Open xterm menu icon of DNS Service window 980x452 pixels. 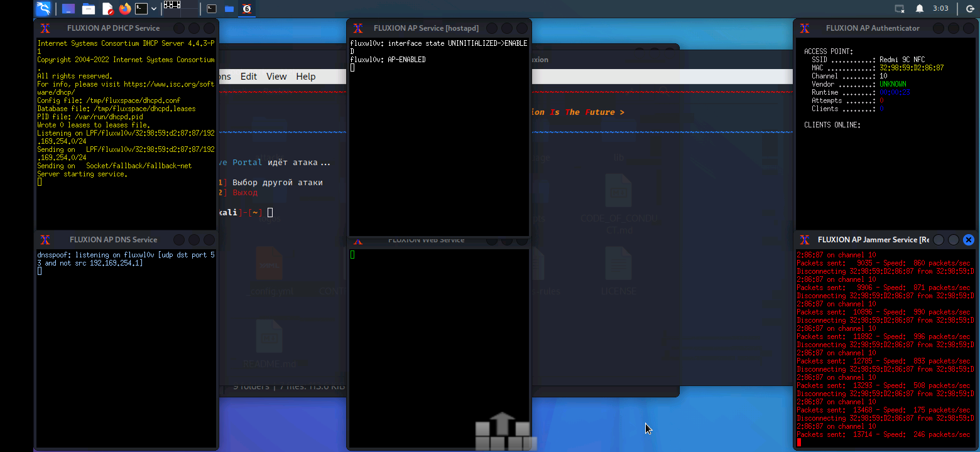(x=45, y=240)
